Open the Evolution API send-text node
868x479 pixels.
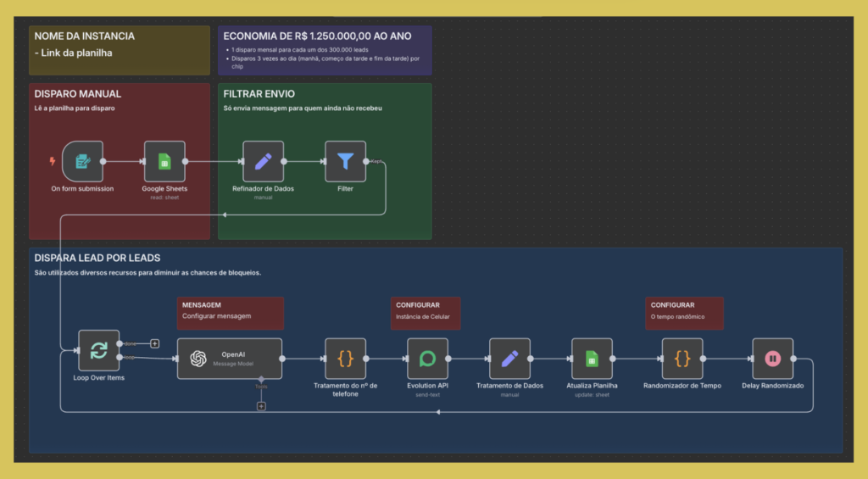pyautogui.click(x=427, y=359)
